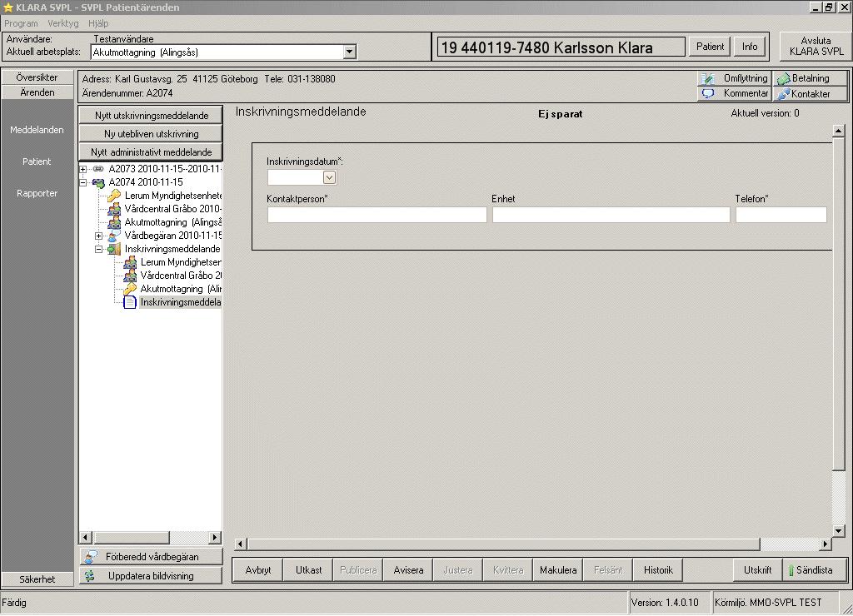853x616 pixels.
Task: Click the patient ID field 19 440119-7480
Action: (x=561, y=47)
